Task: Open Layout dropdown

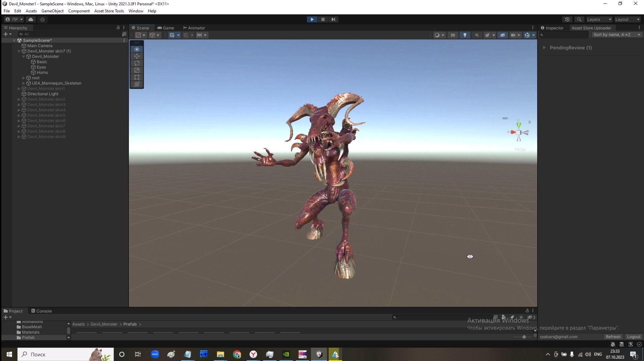Action: coord(627,19)
